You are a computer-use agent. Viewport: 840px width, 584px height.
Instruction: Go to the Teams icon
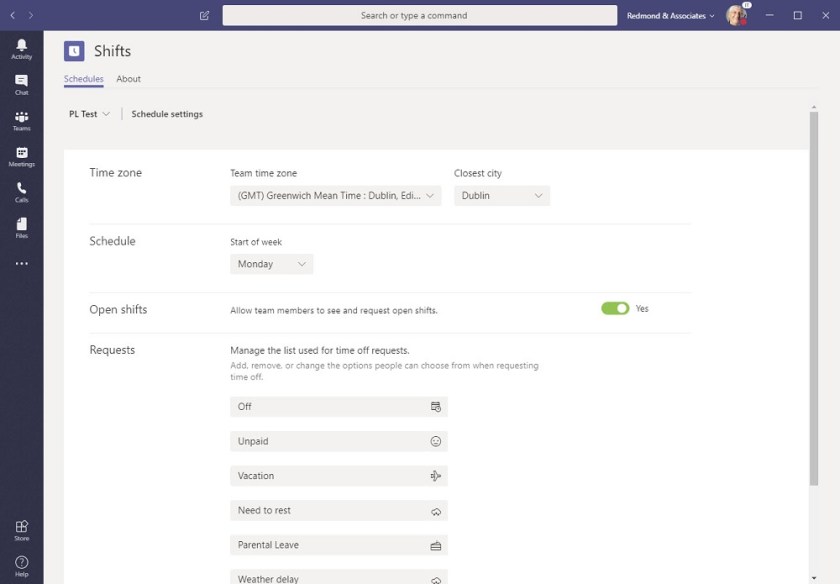[x=21, y=121]
